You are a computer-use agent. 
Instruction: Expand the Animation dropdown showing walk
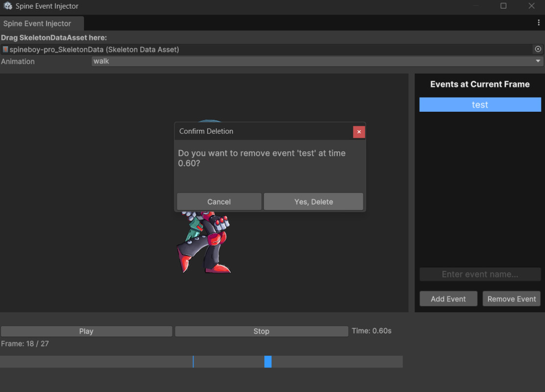tap(317, 61)
